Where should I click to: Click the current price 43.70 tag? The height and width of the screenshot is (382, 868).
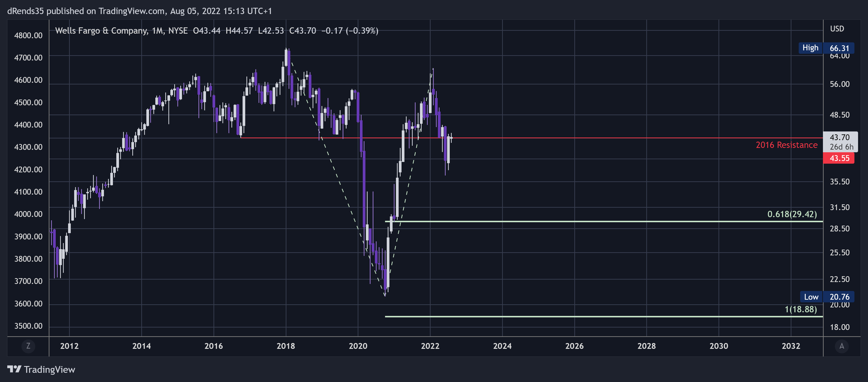coord(839,137)
